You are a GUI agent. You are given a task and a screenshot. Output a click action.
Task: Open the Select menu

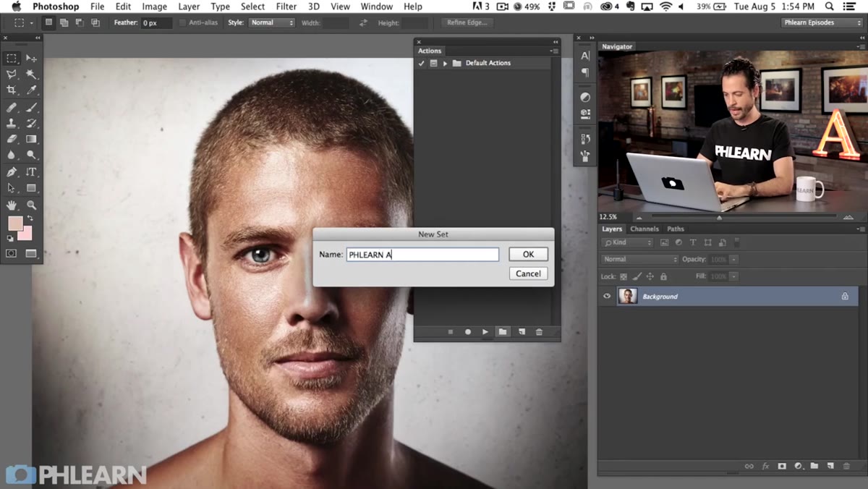pyautogui.click(x=252, y=7)
